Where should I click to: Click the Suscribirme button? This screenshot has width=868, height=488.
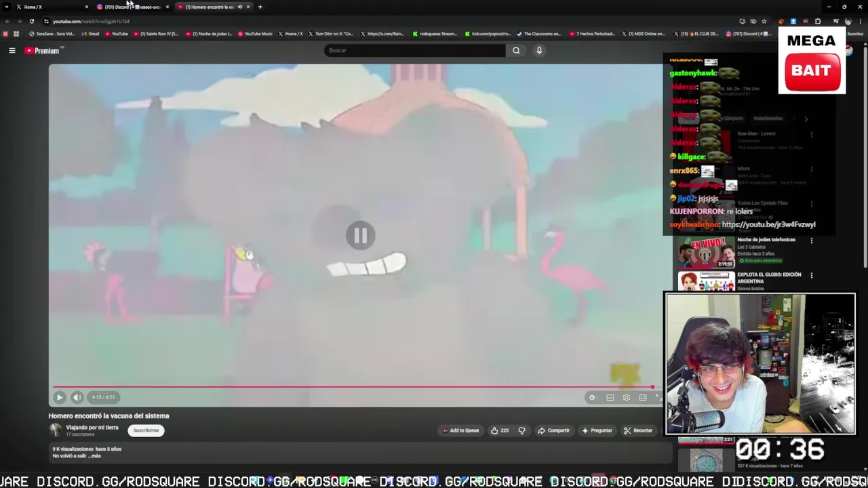coord(146,430)
